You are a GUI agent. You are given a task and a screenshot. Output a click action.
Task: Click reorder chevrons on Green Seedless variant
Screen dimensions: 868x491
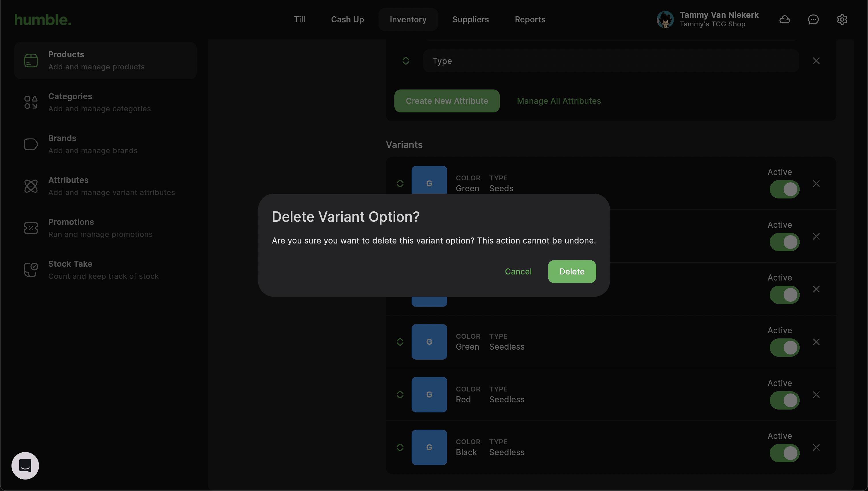(400, 342)
